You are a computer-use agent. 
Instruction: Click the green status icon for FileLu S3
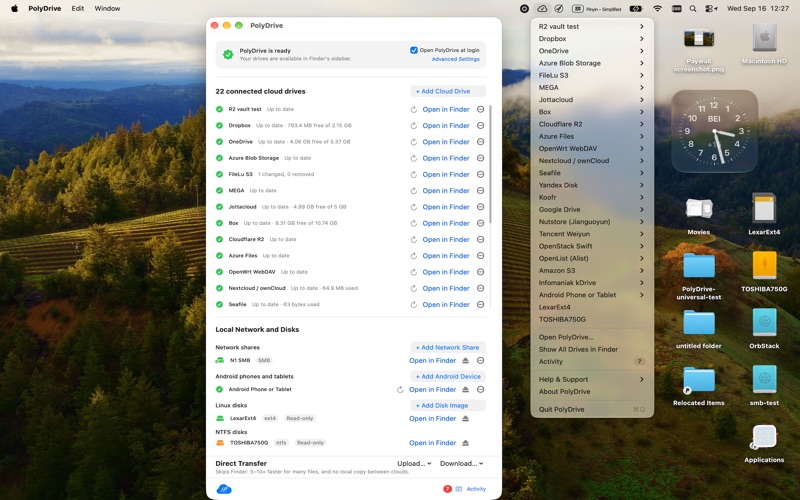[219, 174]
